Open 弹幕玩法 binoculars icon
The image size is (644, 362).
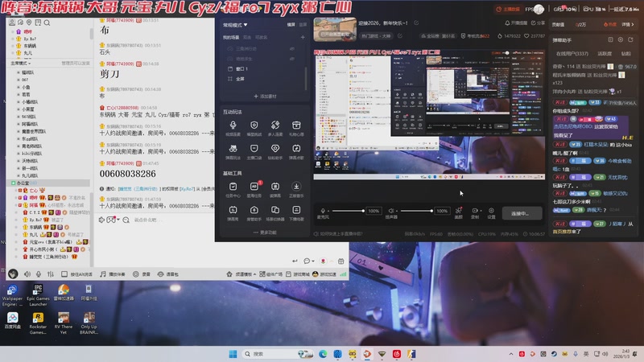tap(233, 149)
